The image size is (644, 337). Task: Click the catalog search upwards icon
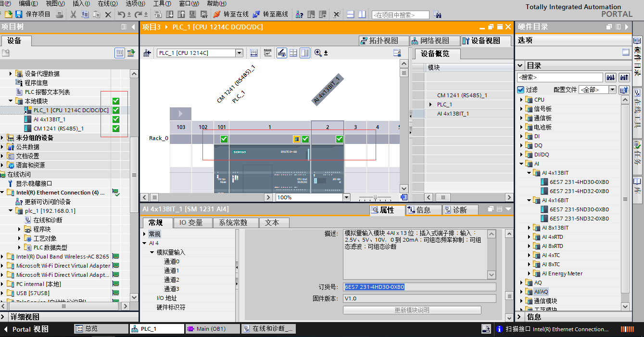[x=624, y=77]
